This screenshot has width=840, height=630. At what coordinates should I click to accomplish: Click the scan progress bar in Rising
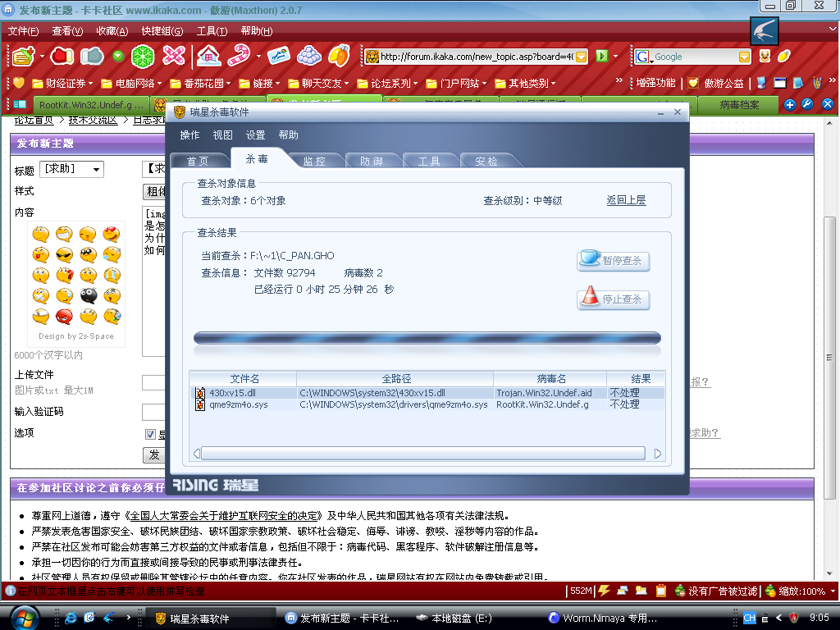(x=427, y=338)
